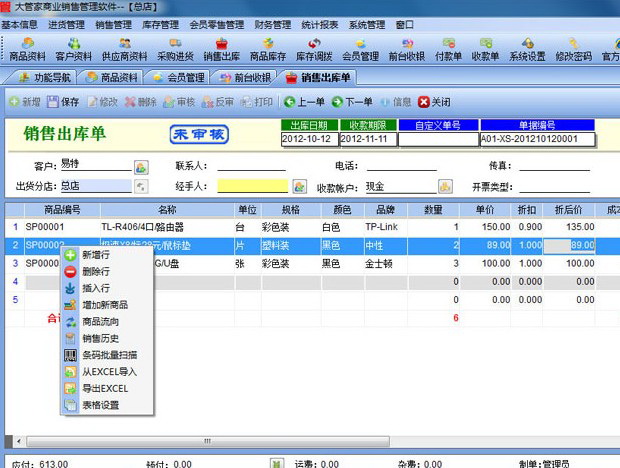Click the 联系人 input field
Viewport: 620px width, 468px height.
pyautogui.click(x=251, y=165)
